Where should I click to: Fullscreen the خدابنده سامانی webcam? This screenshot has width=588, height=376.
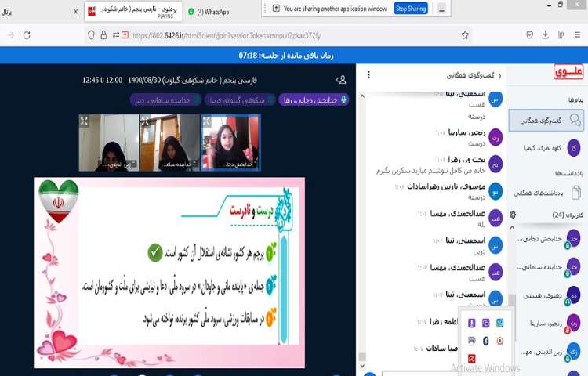145,121
